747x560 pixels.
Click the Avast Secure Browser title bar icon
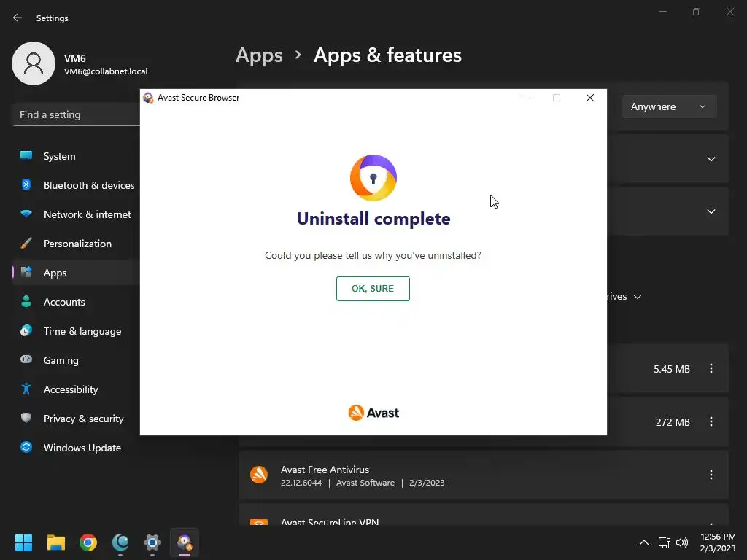click(x=148, y=98)
